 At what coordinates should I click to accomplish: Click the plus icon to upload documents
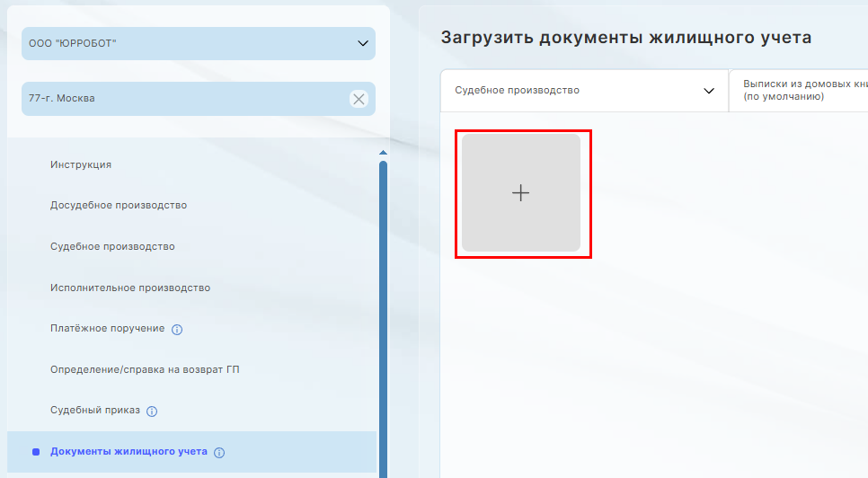tap(521, 193)
